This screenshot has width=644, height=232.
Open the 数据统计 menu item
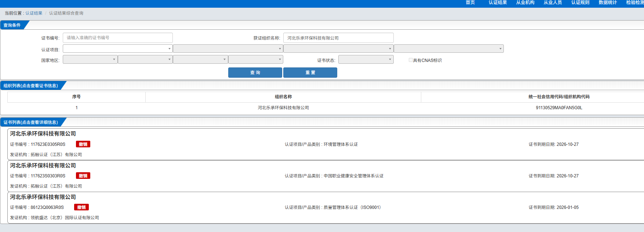click(x=608, y=3)
